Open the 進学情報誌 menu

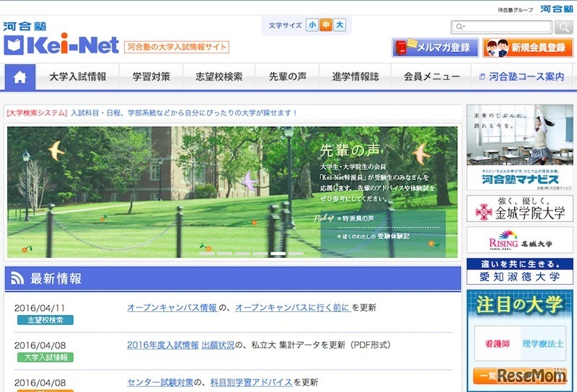coord(356,77)
